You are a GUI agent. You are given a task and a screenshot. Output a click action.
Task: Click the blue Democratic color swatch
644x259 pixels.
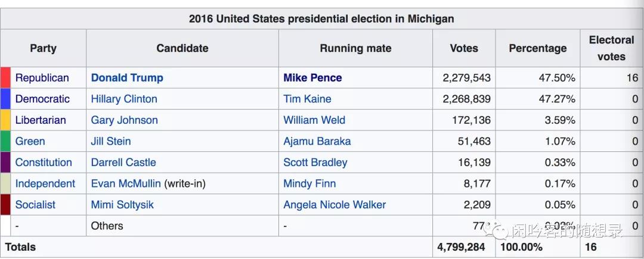pyautogui.click(x=5, y=99)
